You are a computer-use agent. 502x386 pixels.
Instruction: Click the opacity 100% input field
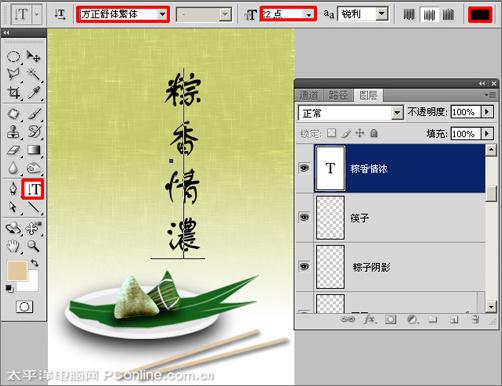pos(466,112)
